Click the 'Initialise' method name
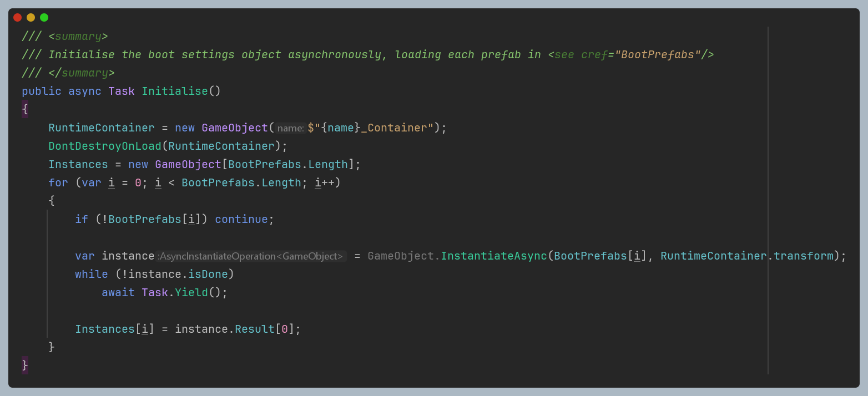Image resolution: width=868 pixels, height=396 pixels. pyautogui.click(x=175, y=91)
